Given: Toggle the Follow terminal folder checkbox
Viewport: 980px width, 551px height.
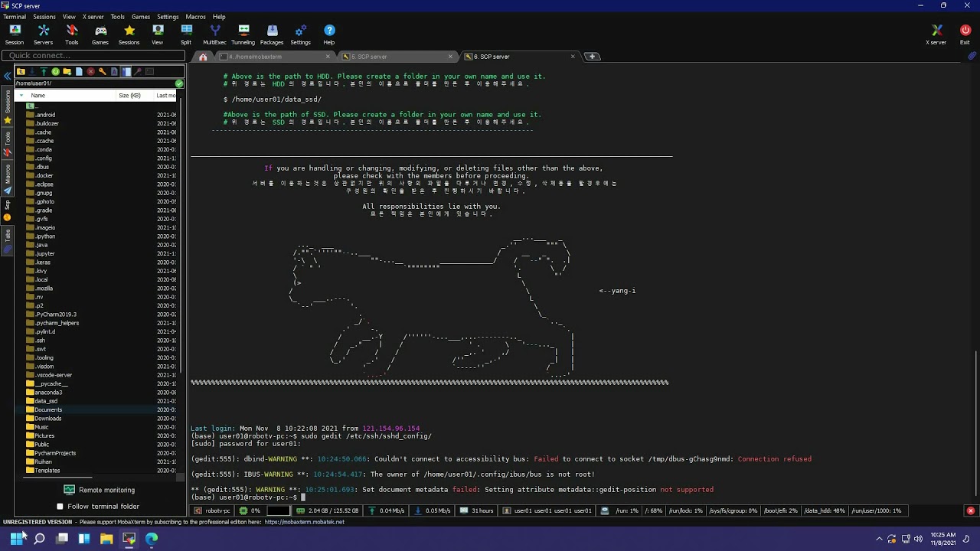Looking at the screenshot, I should pos(60,506).
